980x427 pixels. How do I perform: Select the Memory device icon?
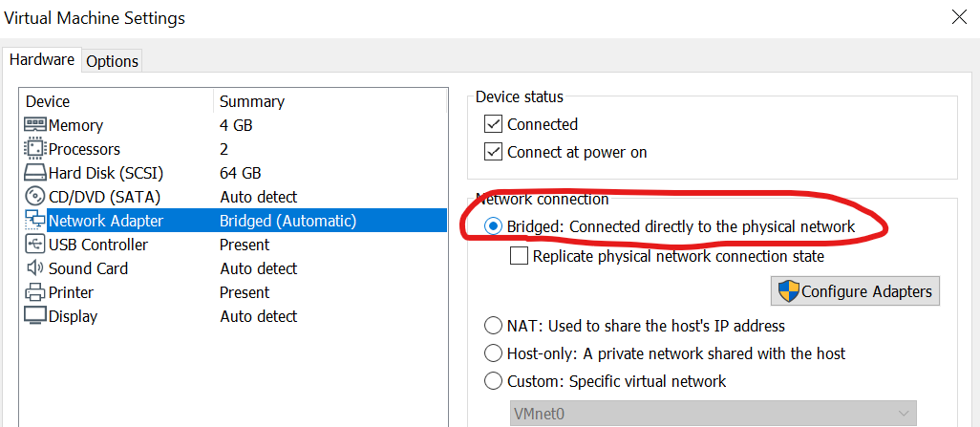[35, 124]
